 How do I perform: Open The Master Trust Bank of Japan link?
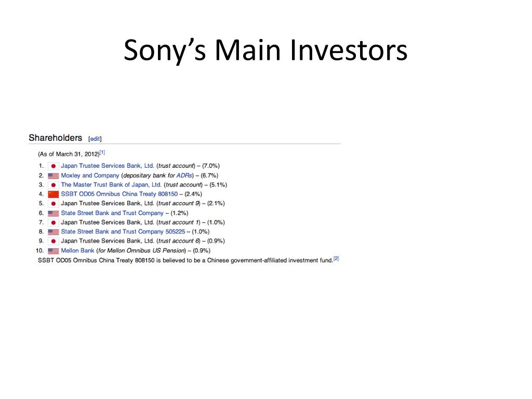[111, 184]
